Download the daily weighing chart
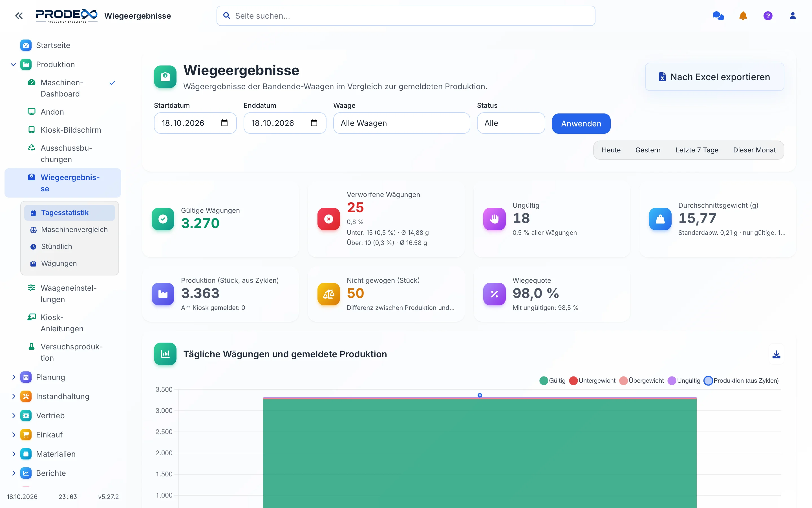 (776, 354)
